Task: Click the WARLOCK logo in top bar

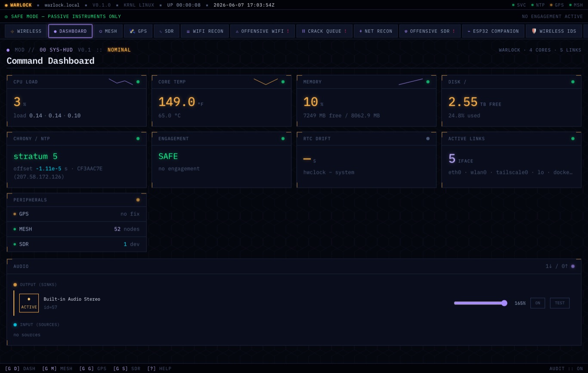Action: tap(18, 5)
